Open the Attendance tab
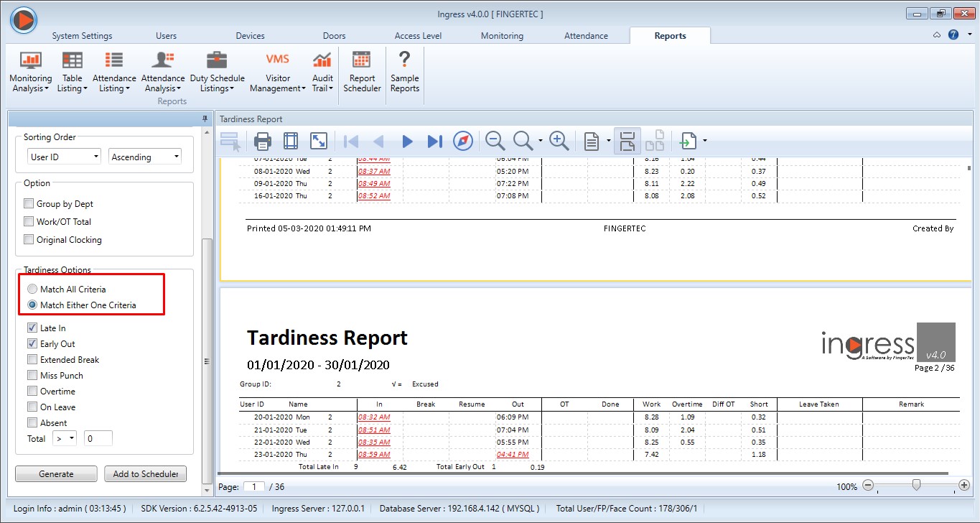980x523 pixels. click(x=586, y=36)
